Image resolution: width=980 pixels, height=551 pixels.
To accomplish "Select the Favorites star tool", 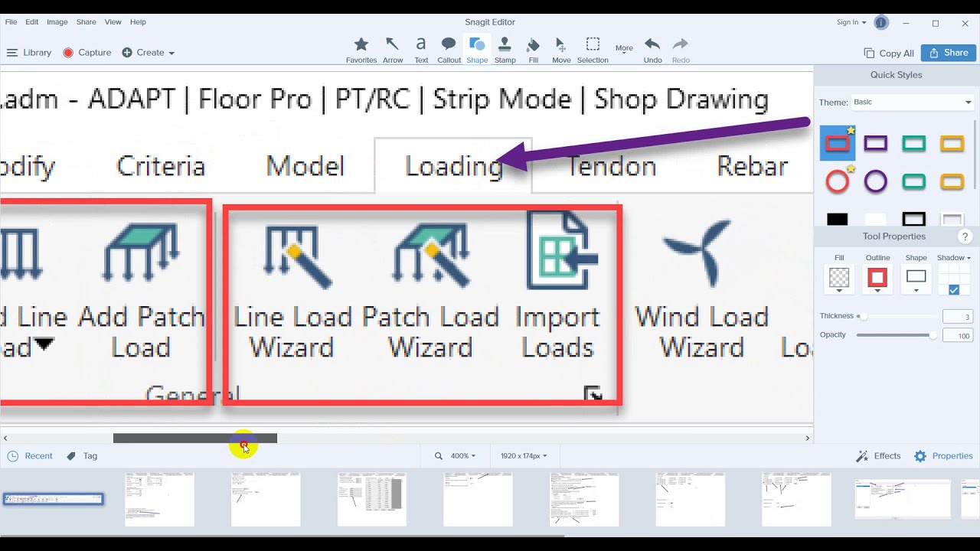I will tap(361, 50).
